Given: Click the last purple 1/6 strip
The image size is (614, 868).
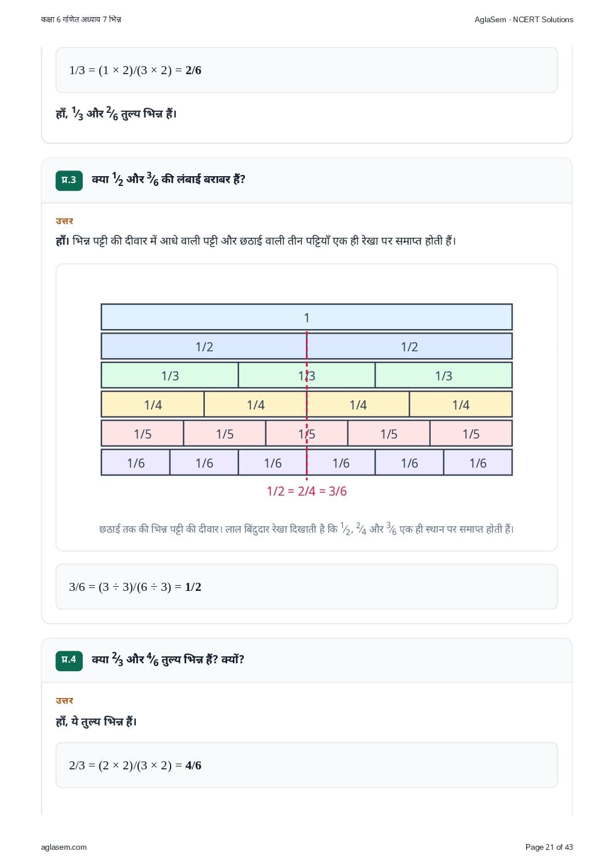Looking at the screenshot, I should [478, 463].
